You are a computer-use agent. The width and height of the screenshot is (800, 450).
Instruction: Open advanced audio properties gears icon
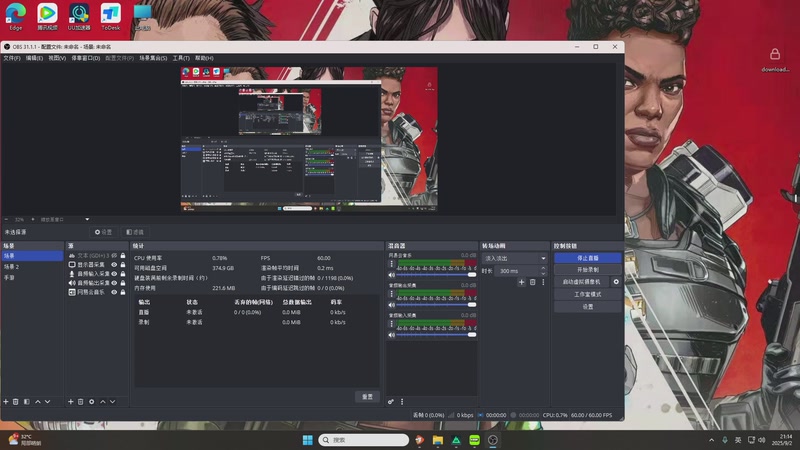391,402
